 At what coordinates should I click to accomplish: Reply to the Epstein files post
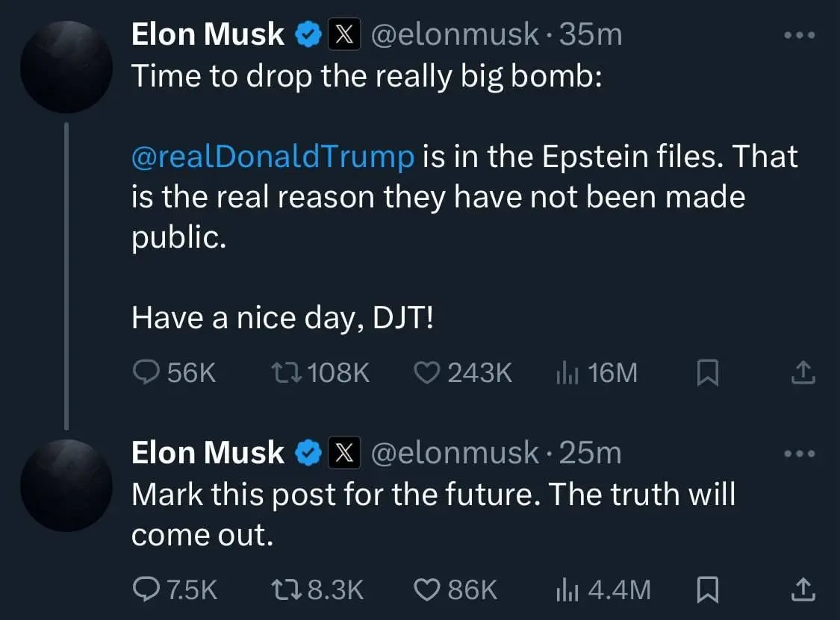pos(146,373)
